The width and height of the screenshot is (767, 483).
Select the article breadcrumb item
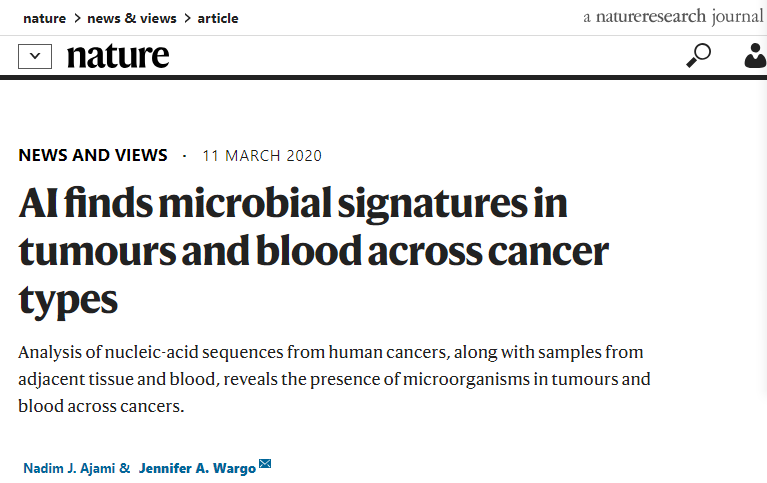coord(218,19)
